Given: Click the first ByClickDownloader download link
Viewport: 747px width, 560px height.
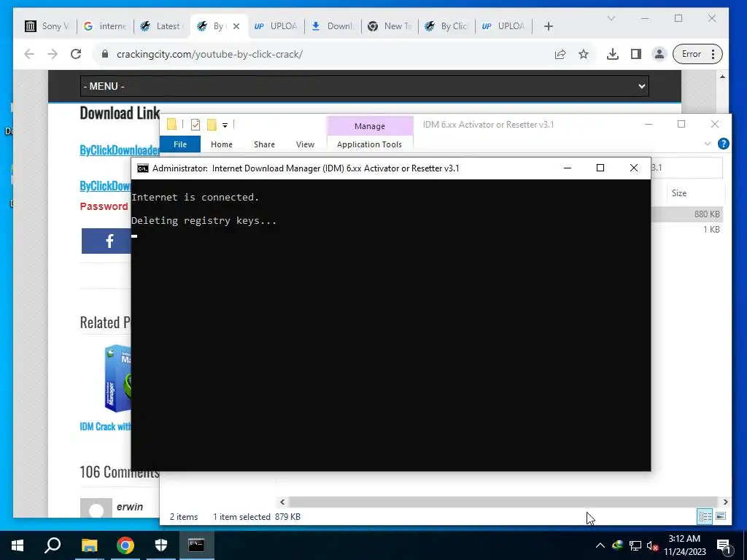Looking at the screenshot, I should click(x=119, y=150).
